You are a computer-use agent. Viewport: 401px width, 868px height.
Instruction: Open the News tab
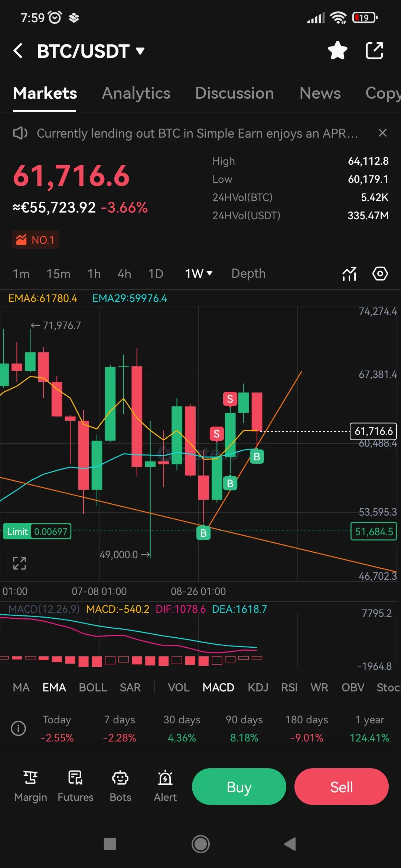tap(320, 93)
